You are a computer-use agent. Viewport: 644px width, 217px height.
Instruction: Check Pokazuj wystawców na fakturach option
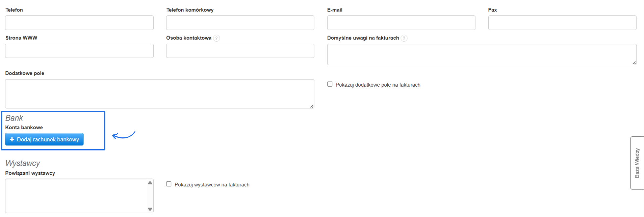click(169, 184)
